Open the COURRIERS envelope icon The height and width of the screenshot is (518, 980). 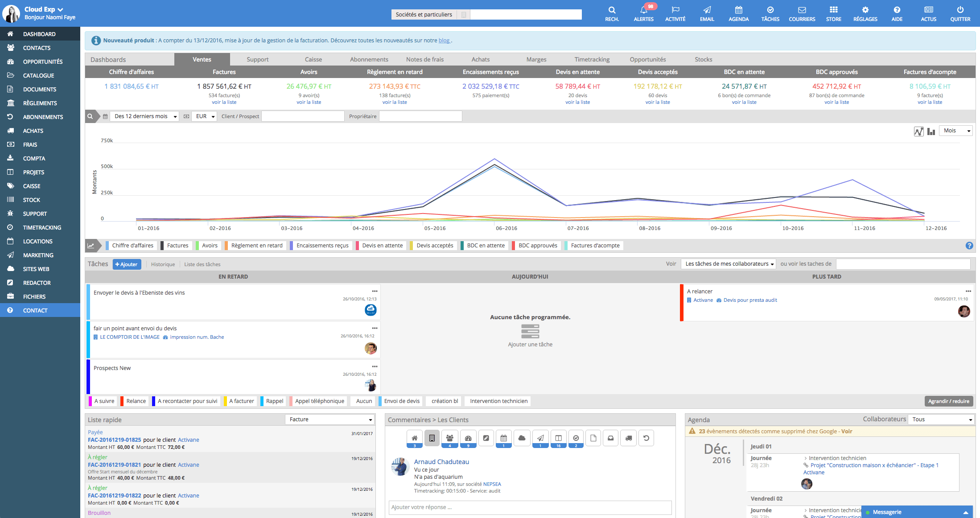coord(802,14)
